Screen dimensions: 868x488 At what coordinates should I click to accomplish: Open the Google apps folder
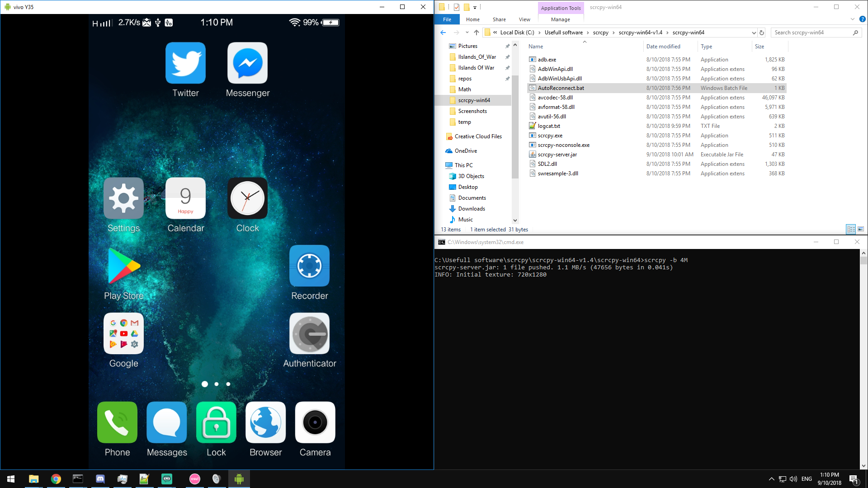(x=123, y=333)
